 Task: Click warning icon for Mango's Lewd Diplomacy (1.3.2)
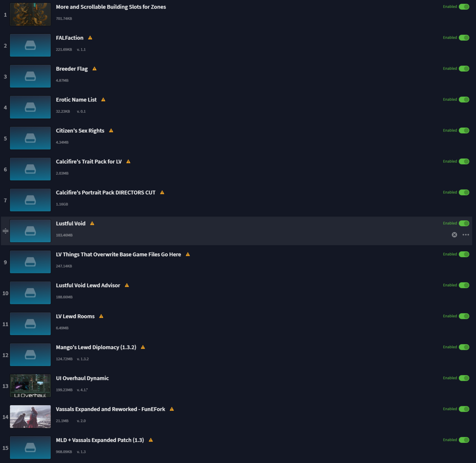point(143,347)
